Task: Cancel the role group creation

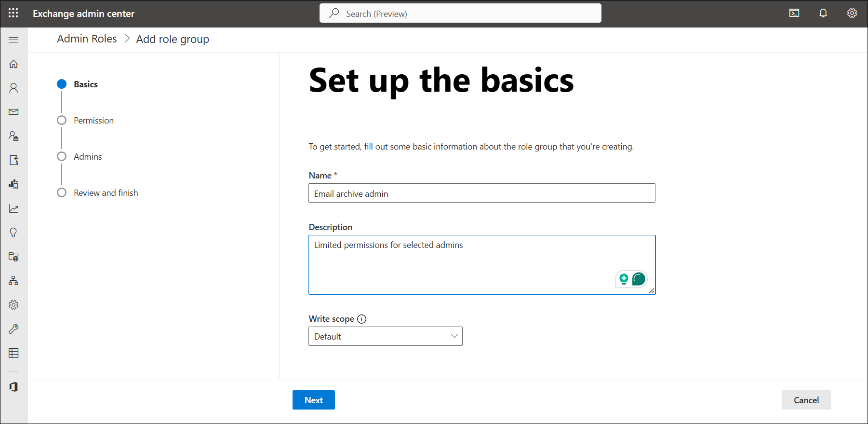Action: 806,400
